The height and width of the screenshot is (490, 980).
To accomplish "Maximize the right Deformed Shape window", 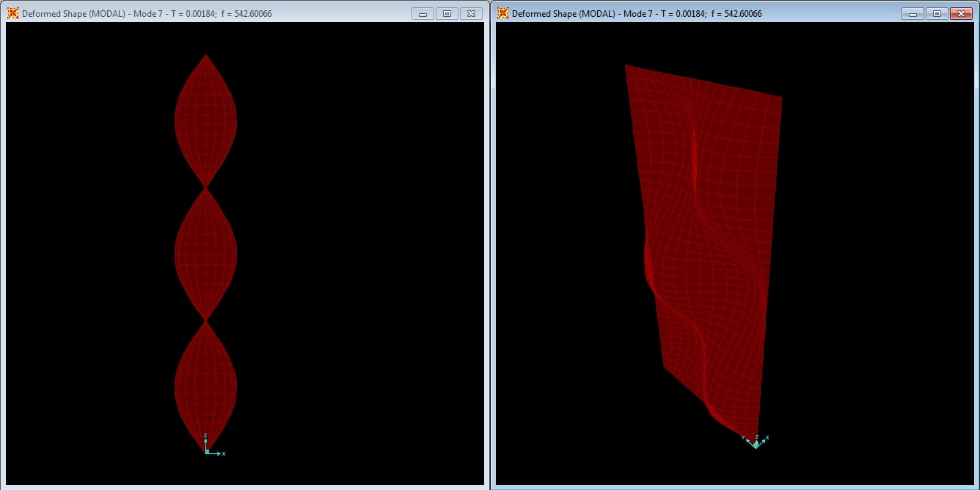I will tap(937, 13).
